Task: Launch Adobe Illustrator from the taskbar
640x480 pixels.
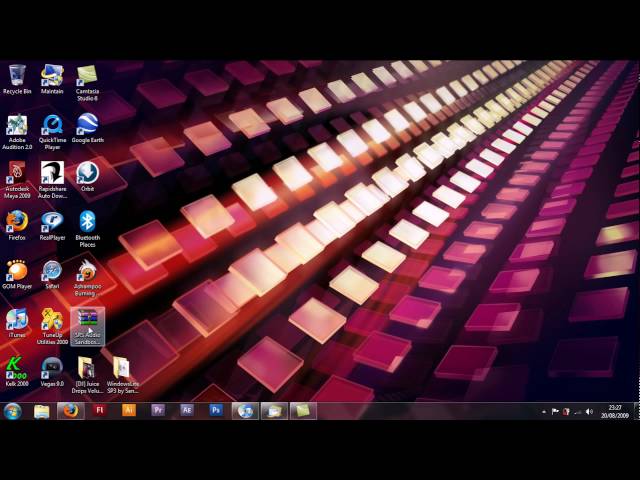Action: (129, 411)
